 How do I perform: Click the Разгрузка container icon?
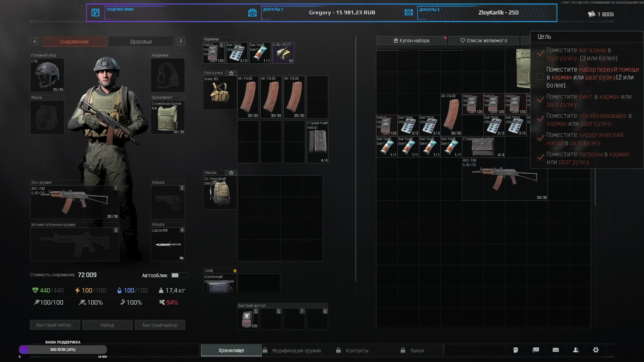(x=231, y=73)
